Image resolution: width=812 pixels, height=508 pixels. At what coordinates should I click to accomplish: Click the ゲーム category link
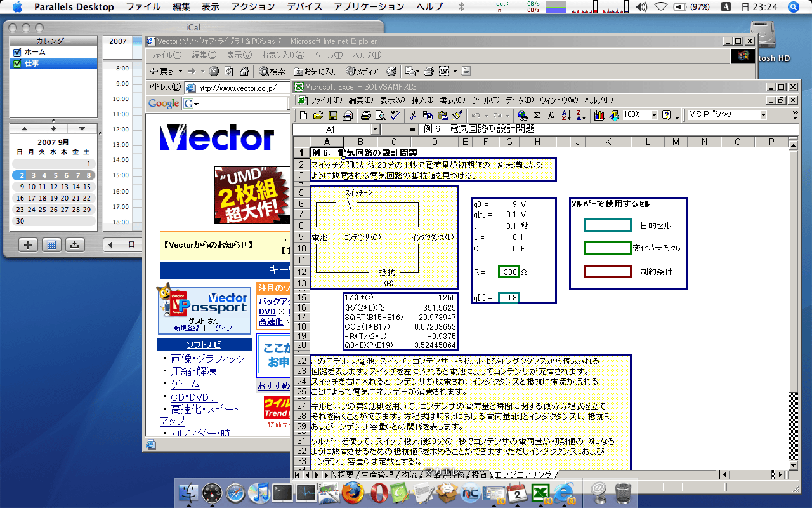pyautogui.click(x=185, y=384)
